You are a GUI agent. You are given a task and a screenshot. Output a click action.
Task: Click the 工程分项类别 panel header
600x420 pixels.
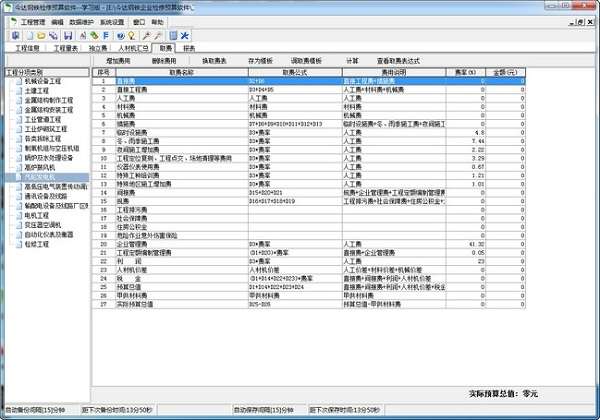coord(47,72)
